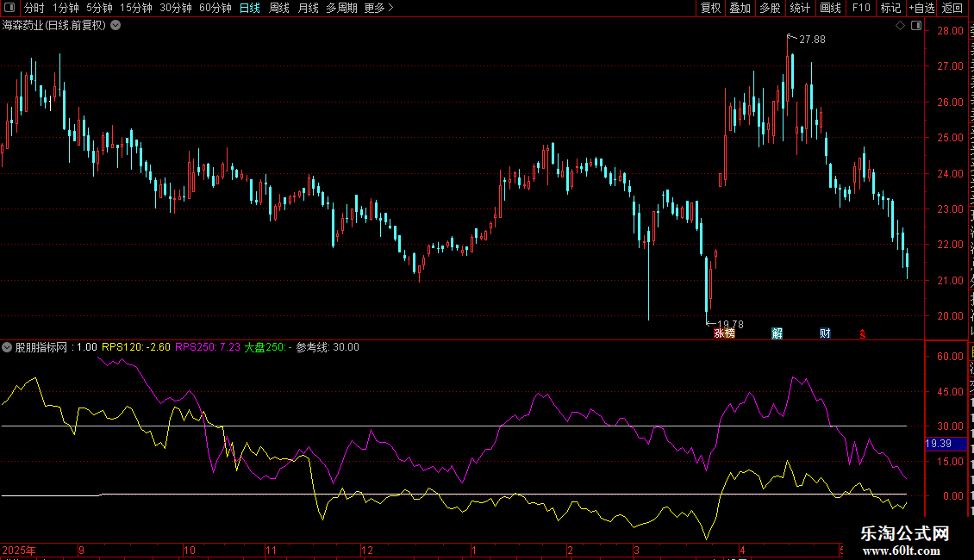Click the red $ marker icon

point(862,334)
